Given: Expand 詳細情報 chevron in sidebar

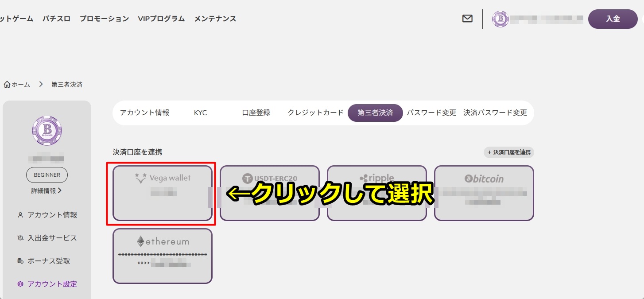Looking at the screenshot, I should [59, 191].
